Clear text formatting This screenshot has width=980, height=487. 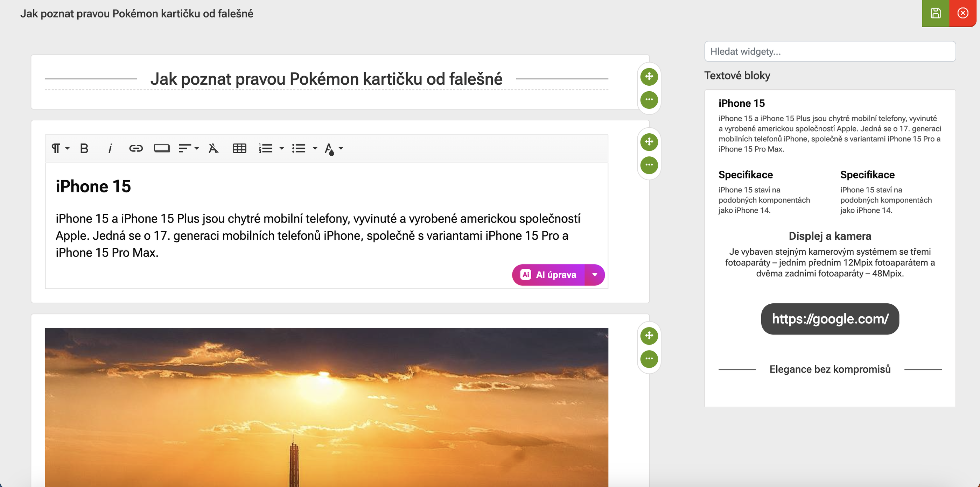(x=213, y=148)
